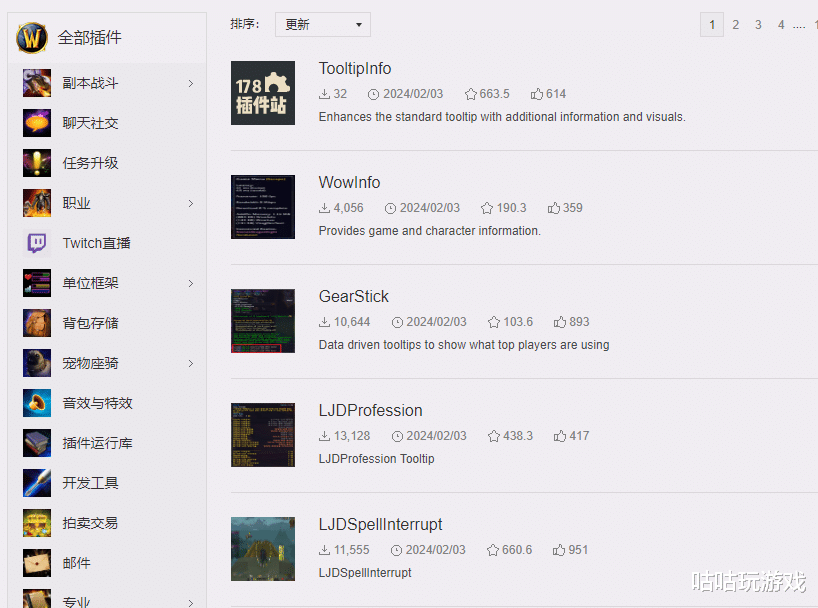Open the 宠物座骑 pet icon
The image size is (818, 608).
tap(37, 363)
